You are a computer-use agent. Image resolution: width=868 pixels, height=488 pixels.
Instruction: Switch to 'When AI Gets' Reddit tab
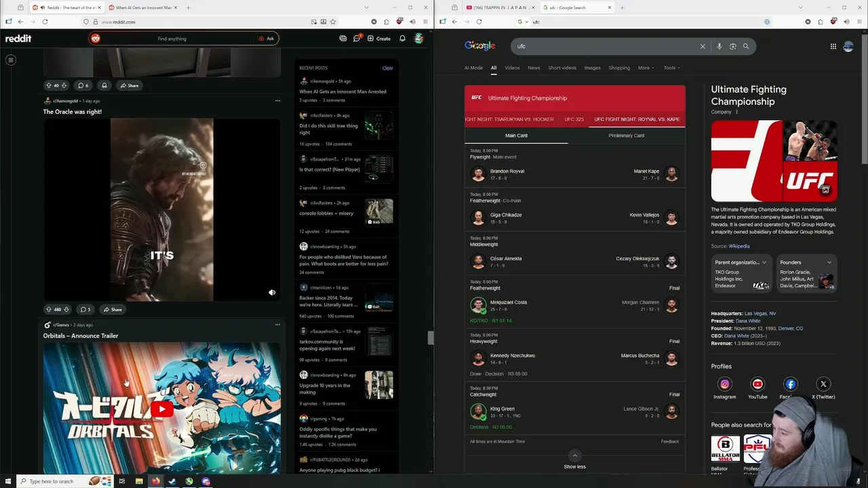141,7
